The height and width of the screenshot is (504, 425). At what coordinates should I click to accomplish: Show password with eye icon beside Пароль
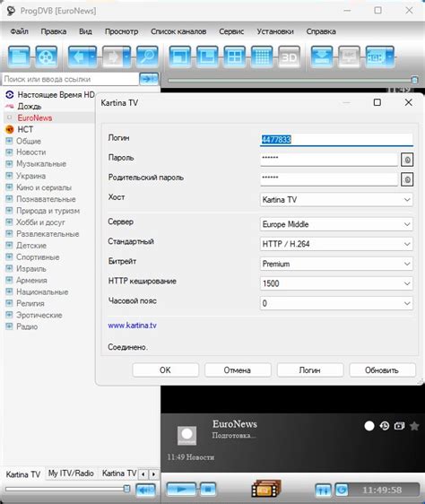[x=407, y=160]
